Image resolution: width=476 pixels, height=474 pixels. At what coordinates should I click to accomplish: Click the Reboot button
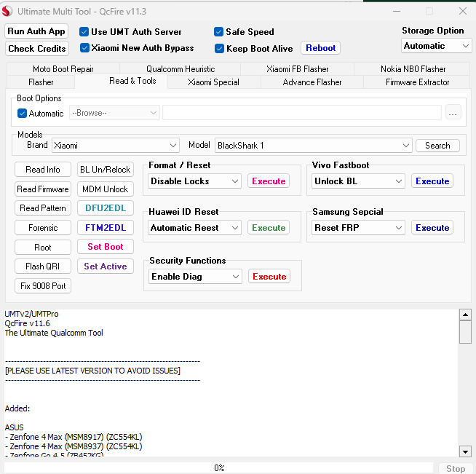320,48
